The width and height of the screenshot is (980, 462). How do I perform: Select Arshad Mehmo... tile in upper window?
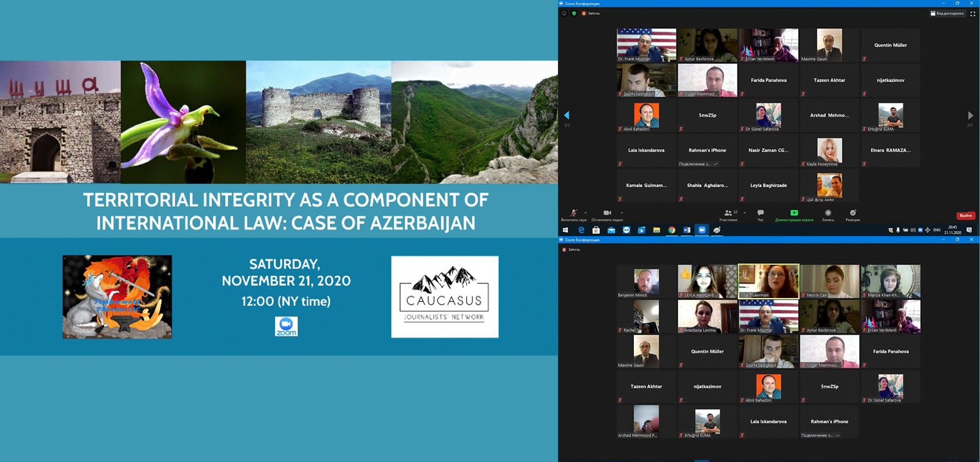tap(829, 115)
